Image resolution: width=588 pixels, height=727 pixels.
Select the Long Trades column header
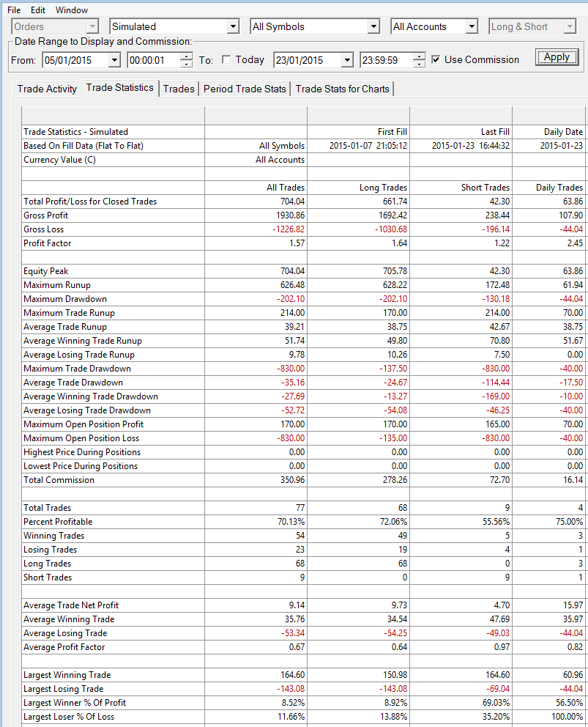pos(383,188)
